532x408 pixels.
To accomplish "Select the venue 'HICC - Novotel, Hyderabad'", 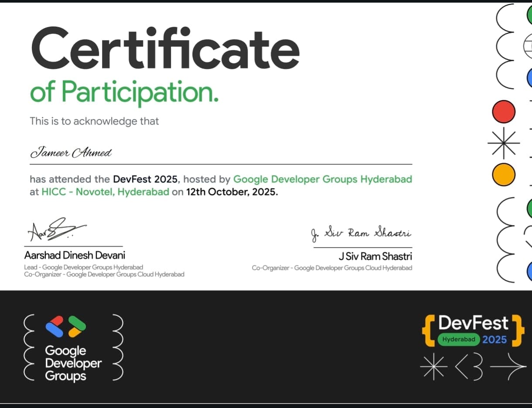I will tap(105, 192).
